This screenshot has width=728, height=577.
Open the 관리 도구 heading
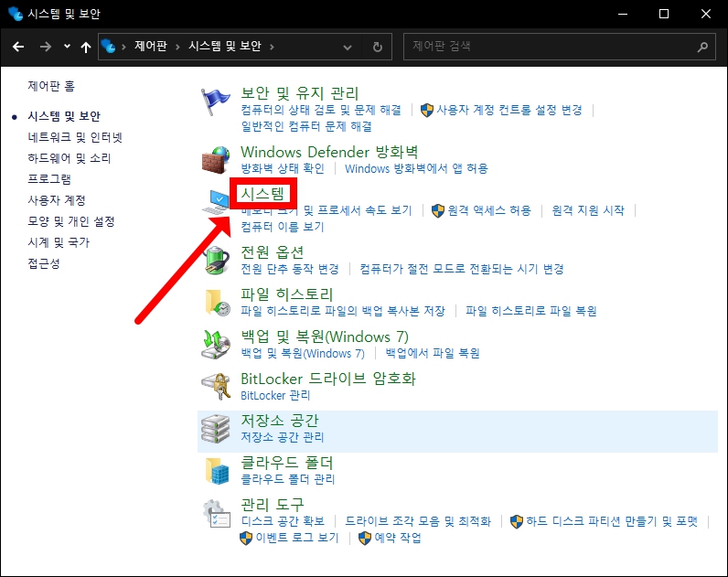click(x=272, y=505)
